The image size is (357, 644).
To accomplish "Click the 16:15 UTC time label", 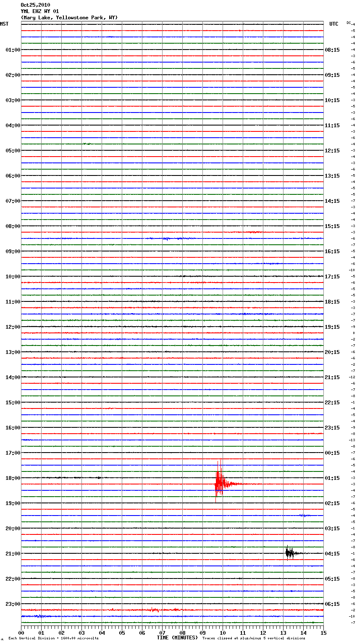I will pyautogui.click(x=332, y=251).
